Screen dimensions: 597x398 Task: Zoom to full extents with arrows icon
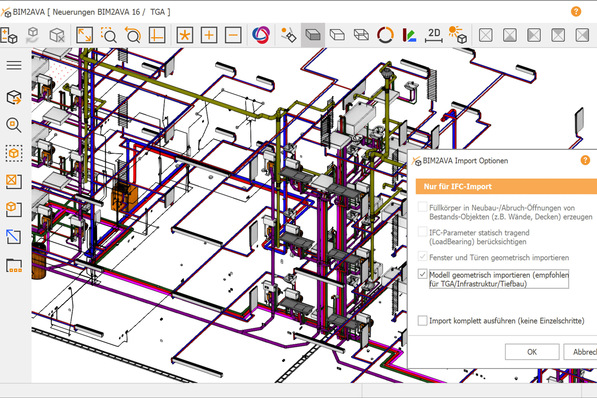click(x=84, y=35)
